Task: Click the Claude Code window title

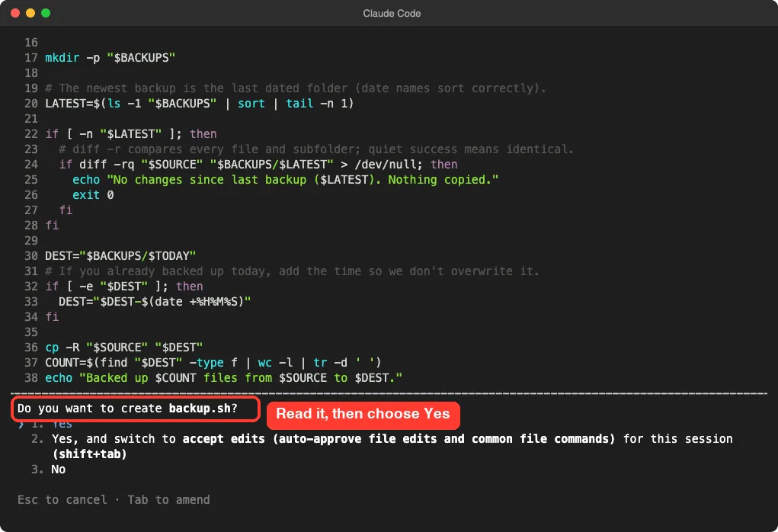Action: pos(392,14)
